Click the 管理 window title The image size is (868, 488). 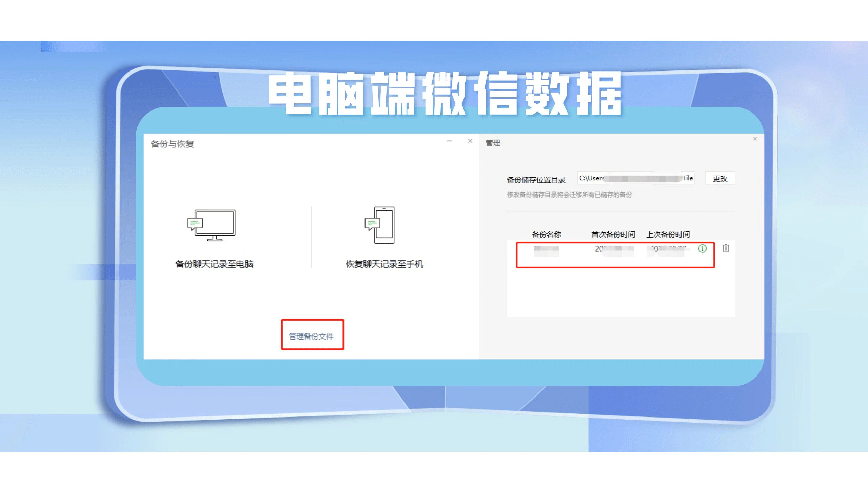(x=493, y=143)
